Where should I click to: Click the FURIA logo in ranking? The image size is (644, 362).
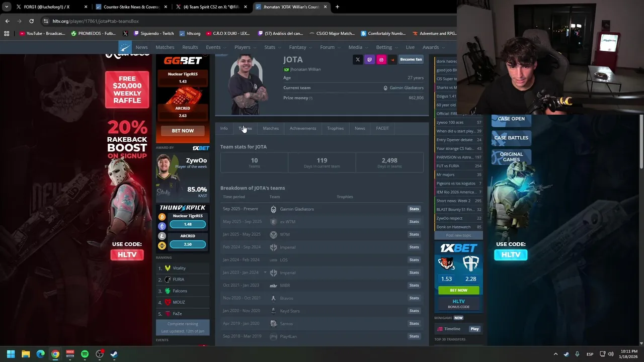pos(168,280)
